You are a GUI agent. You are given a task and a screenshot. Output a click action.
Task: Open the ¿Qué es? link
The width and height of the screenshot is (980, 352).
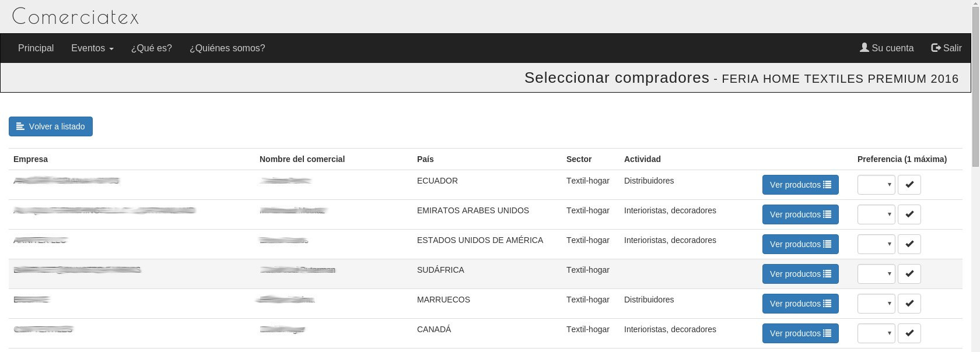click(x=152, y=48)
